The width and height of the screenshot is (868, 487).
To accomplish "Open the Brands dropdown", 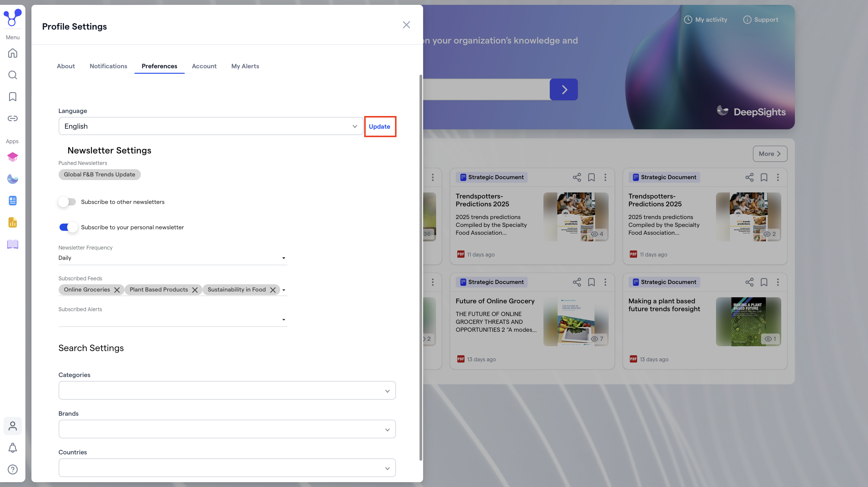I will click(x=227, y=429).
